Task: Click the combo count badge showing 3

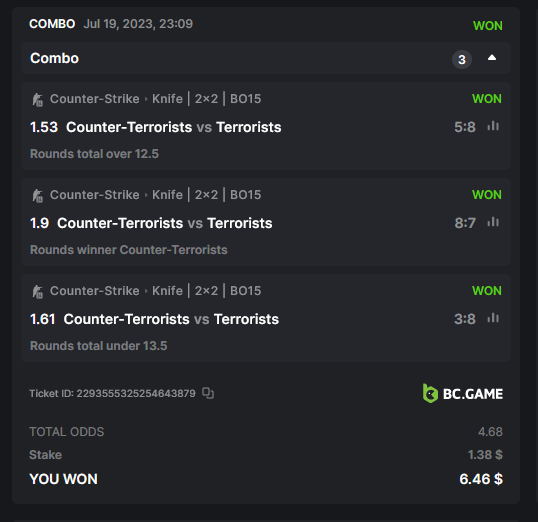Action: click(x=462, y=59)
